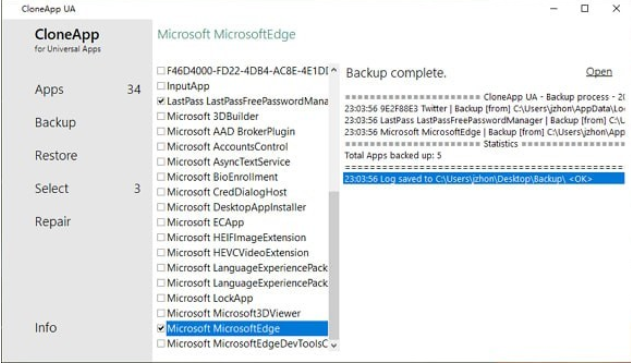Select the Microsoft BioEnrollment list entry
The height and width of the screenshot is (364, 631).
point(222,177)
